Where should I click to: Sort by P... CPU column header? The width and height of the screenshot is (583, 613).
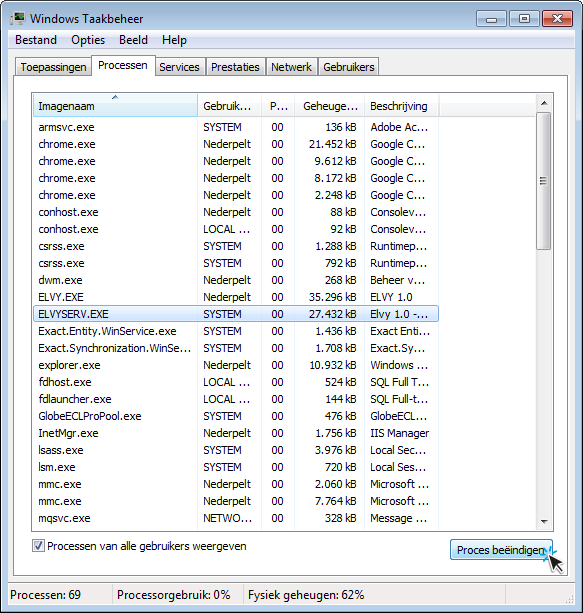pos(278,106)
